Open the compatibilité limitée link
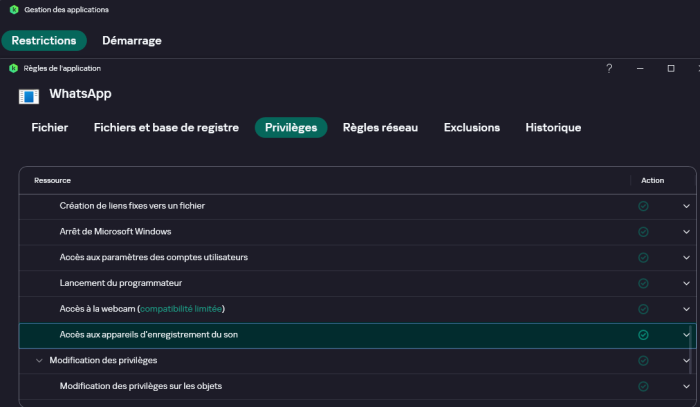 pyautogui.click(x=182, y=309)
